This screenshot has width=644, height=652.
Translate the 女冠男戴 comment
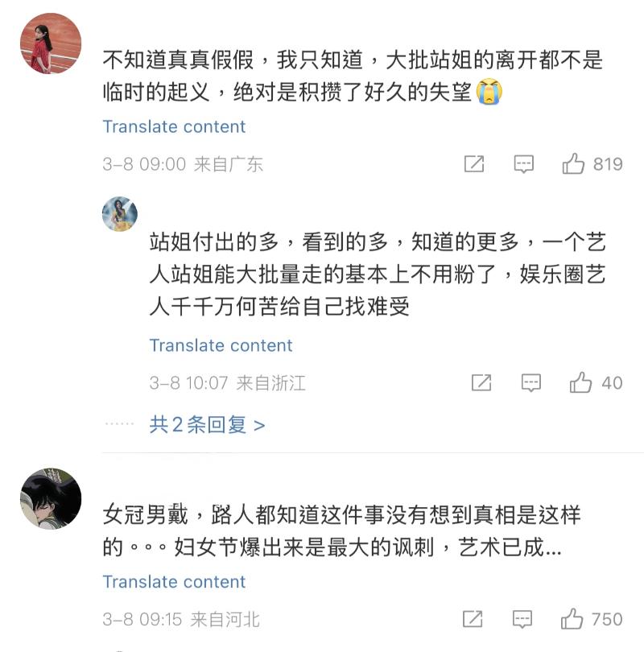pos(174,582)
